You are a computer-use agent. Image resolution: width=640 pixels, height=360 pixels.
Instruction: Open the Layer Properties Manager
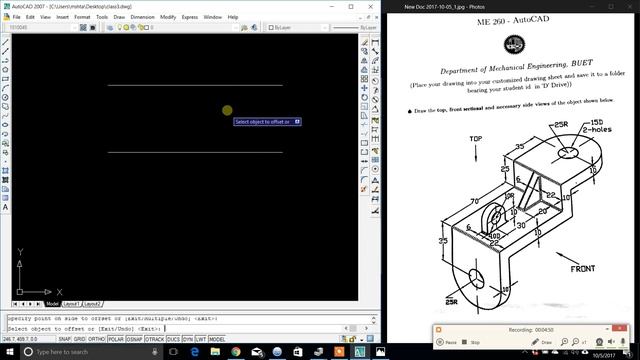pos(110,27)
